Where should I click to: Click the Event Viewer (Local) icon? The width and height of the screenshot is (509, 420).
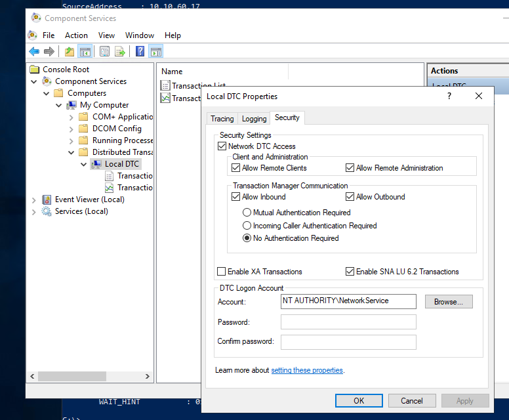click(x=47, y=199)
